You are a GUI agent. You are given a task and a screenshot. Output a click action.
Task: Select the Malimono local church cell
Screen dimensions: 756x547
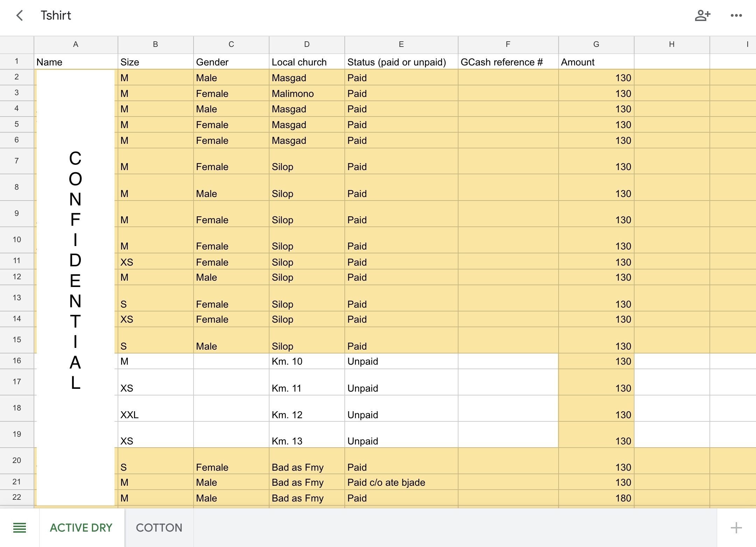pos(307,93)
